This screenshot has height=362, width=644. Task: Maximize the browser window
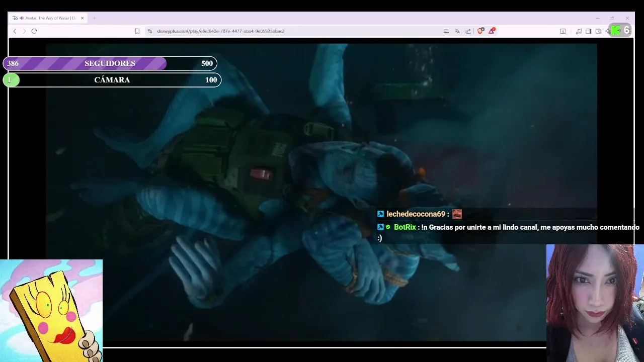click(x=612, y=18)
